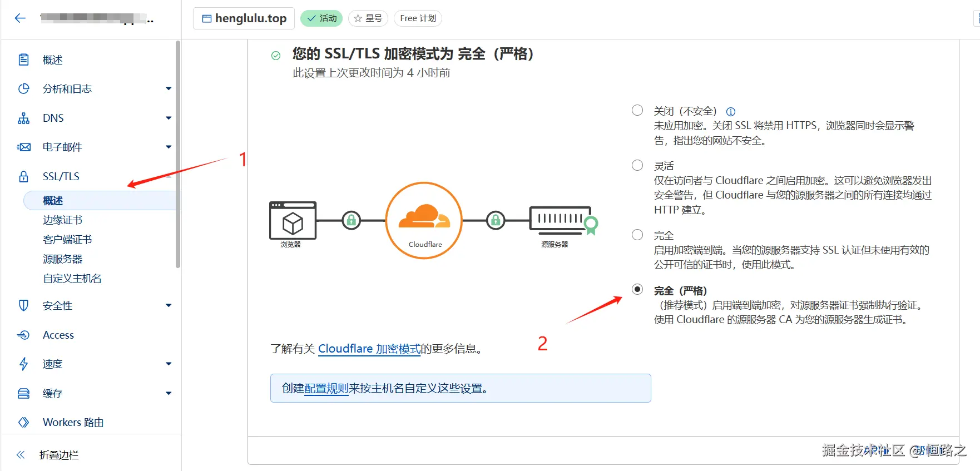Image resolution: width=980 pixels, height=471 pixels.
Task: Click the Access arrow icon
Action: pos(23,335)
